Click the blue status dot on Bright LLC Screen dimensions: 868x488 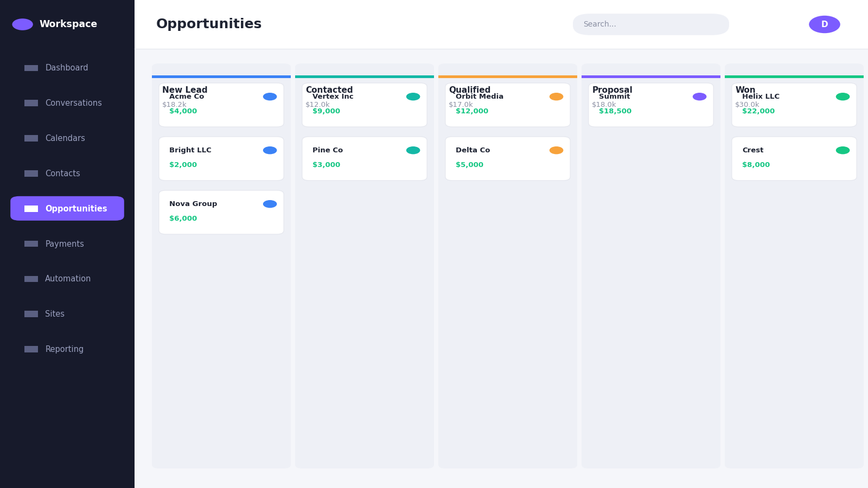[x=270, y=150]
